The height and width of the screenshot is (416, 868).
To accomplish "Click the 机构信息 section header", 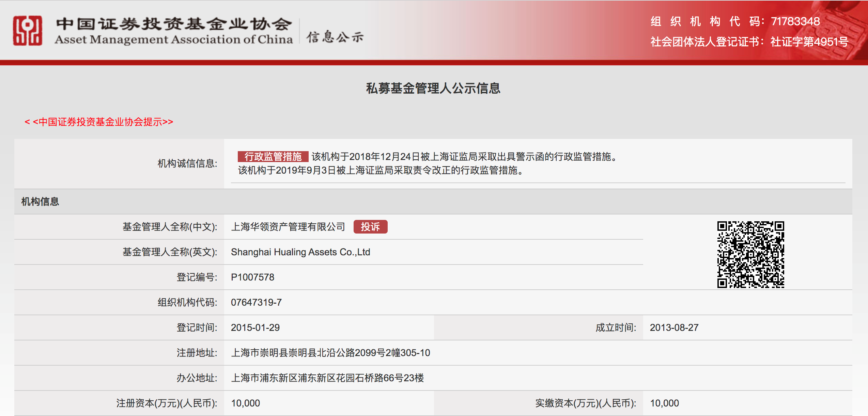I will 40,202.
